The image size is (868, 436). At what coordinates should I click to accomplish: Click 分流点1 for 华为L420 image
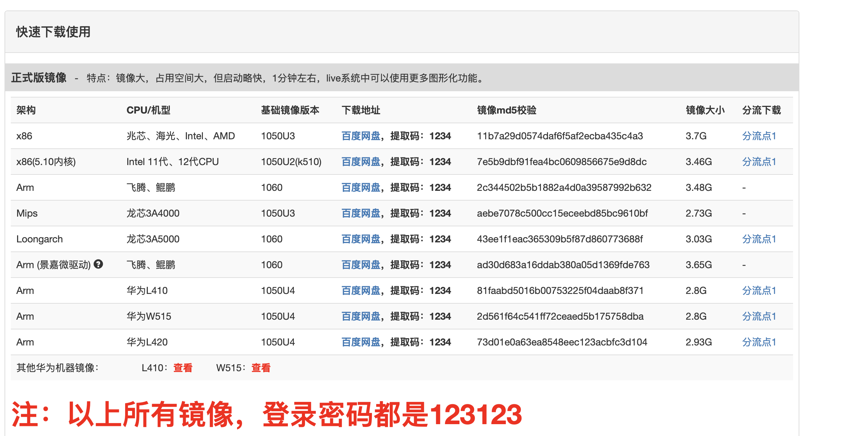[x=759, y=342]
